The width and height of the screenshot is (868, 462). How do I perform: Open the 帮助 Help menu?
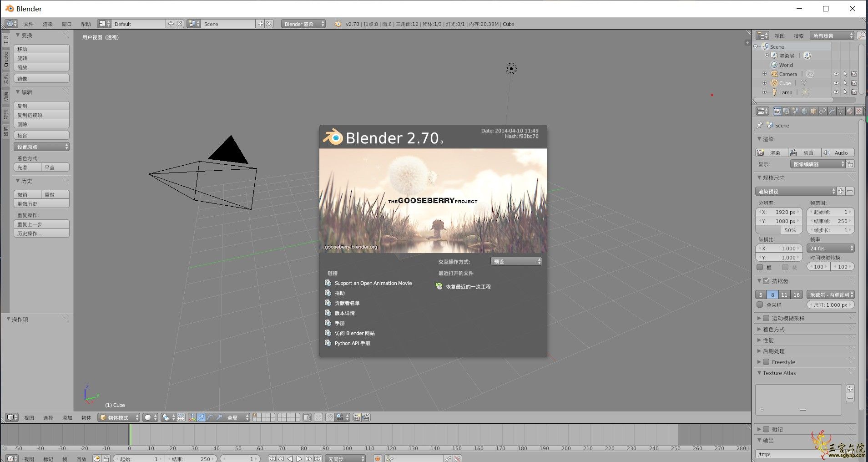[86, 24]
